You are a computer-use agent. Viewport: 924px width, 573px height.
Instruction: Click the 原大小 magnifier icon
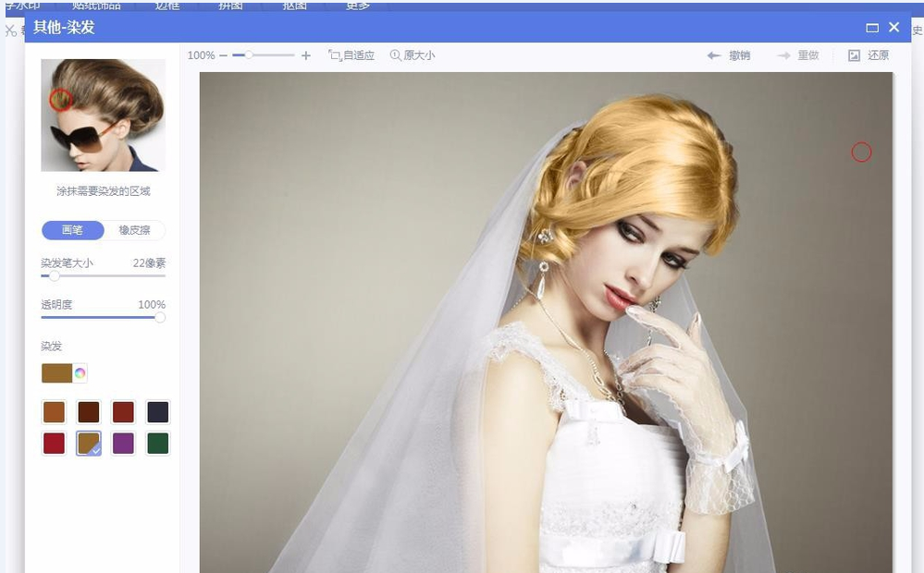pos(396,55)
